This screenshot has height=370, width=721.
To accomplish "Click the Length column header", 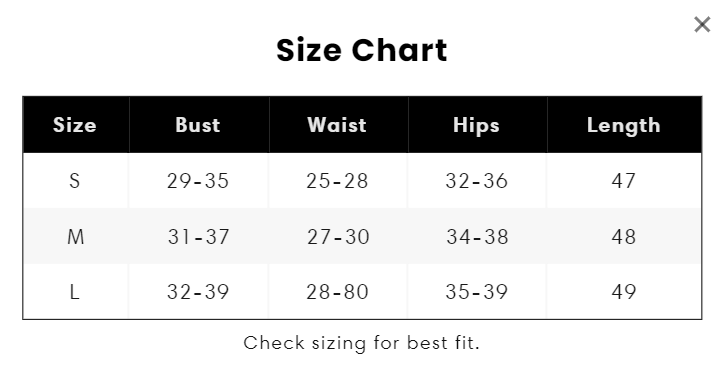I will click(x=624, y=125).
